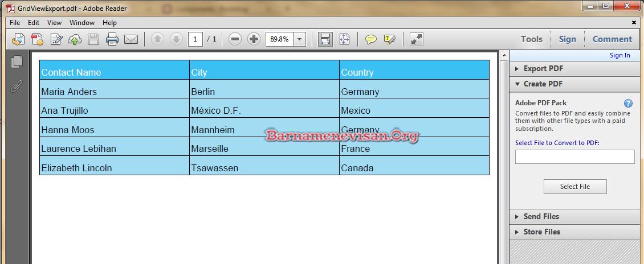Click the 'Hanna Moos' cell
Viewport: 644px width, 264px height.
tap(114, 127)
